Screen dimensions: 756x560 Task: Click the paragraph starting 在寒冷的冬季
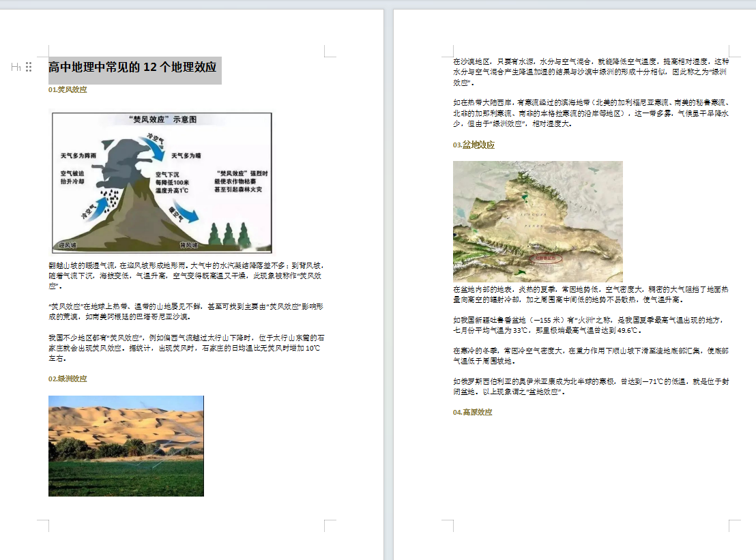pyautogui.click(x=591, y=355)
